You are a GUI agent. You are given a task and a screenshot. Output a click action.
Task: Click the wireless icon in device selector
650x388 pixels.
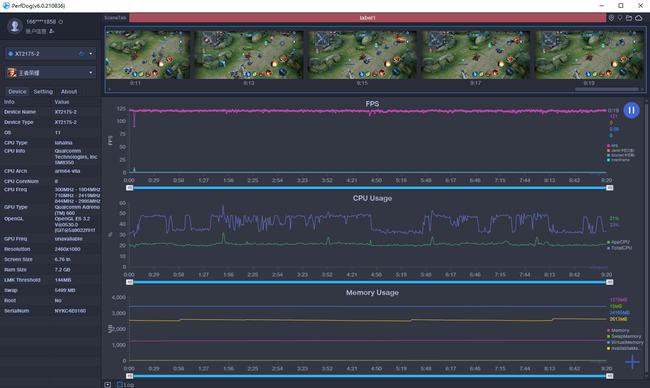[82, 53]
